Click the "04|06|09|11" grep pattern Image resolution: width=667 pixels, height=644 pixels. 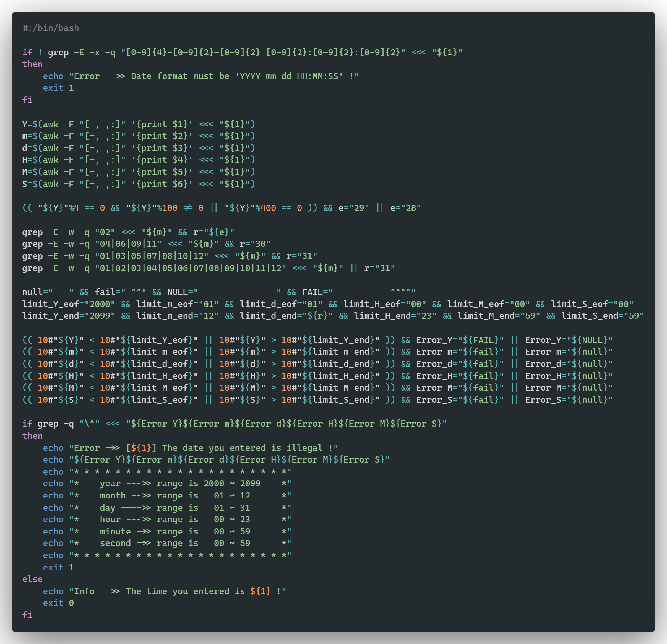[128, 244]
